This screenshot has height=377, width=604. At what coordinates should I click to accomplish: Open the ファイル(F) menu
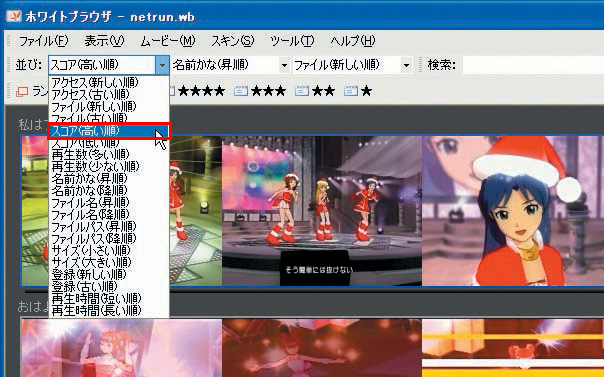click(43, 41)
